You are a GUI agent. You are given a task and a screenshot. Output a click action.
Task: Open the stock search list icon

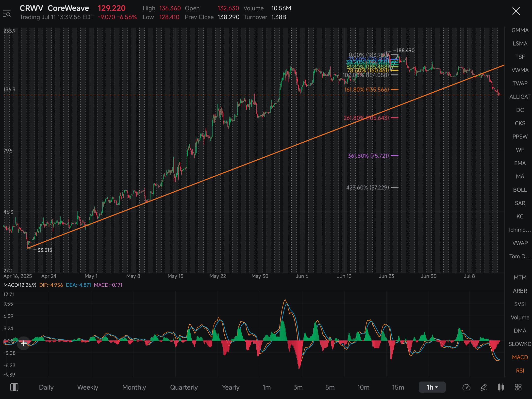7,14
